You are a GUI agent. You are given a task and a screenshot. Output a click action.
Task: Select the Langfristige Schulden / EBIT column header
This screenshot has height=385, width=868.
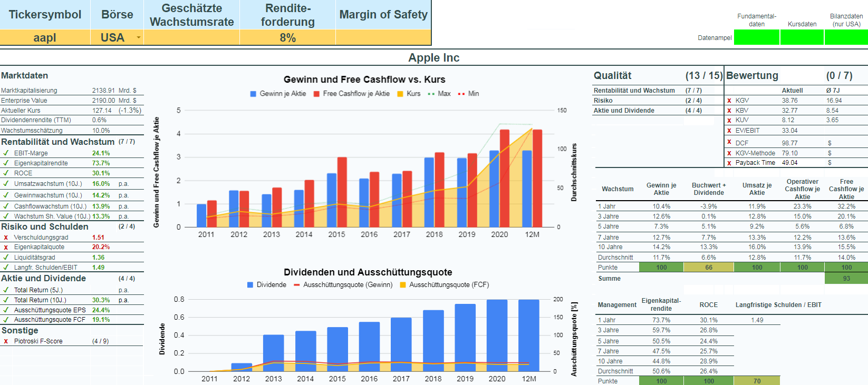click(778, 305)
